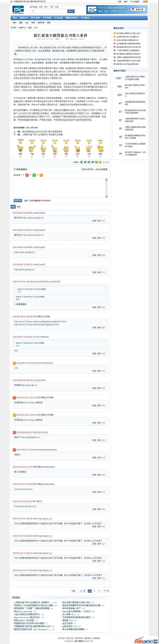Click the comment box scroll-down arrow
The image size is (159, 644).
pyautogui.click(x=106, y=196)
